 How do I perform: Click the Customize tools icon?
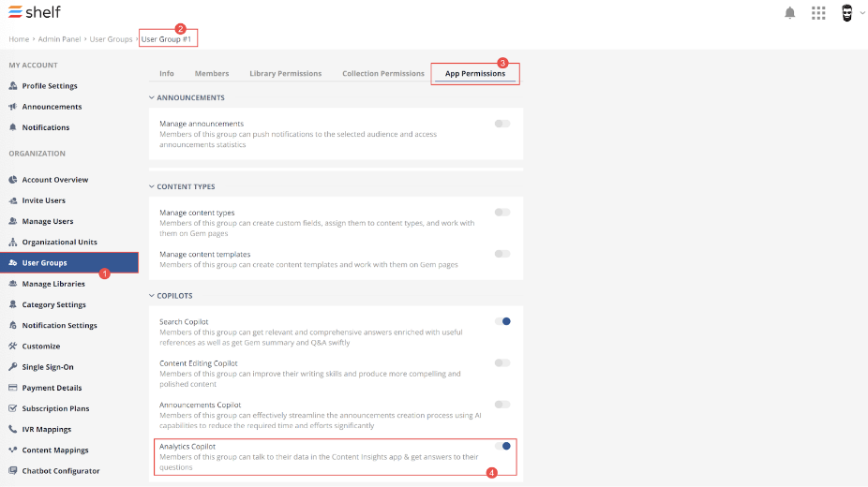point(13,346)
